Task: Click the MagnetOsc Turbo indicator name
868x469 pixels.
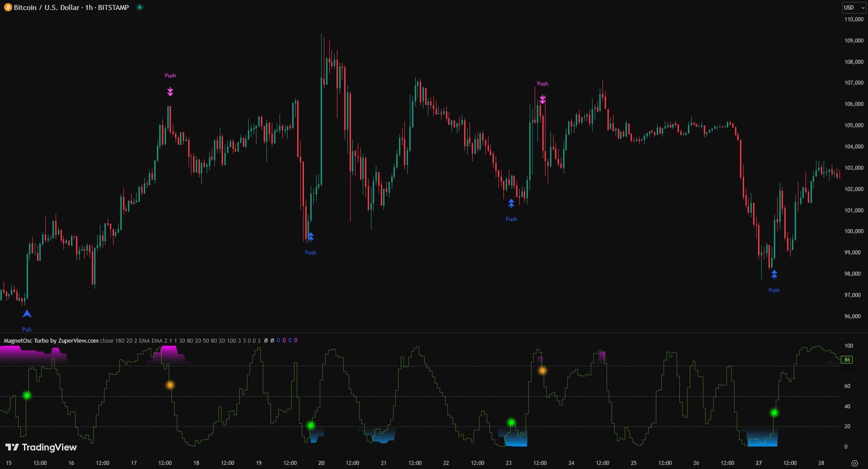Action: (x=51, y=340)
